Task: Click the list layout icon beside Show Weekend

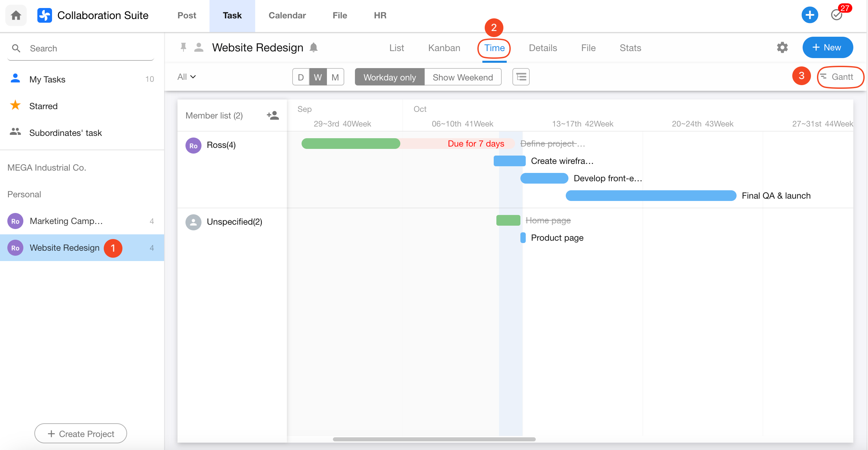Action: pyautogui.click(x=521, y=77)
